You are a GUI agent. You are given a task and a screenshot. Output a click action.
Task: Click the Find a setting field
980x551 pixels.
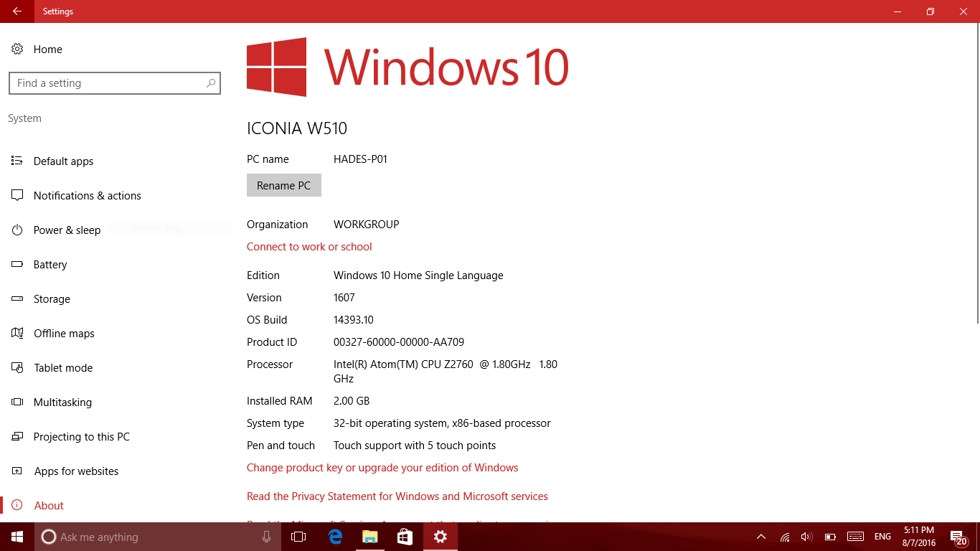115,83
